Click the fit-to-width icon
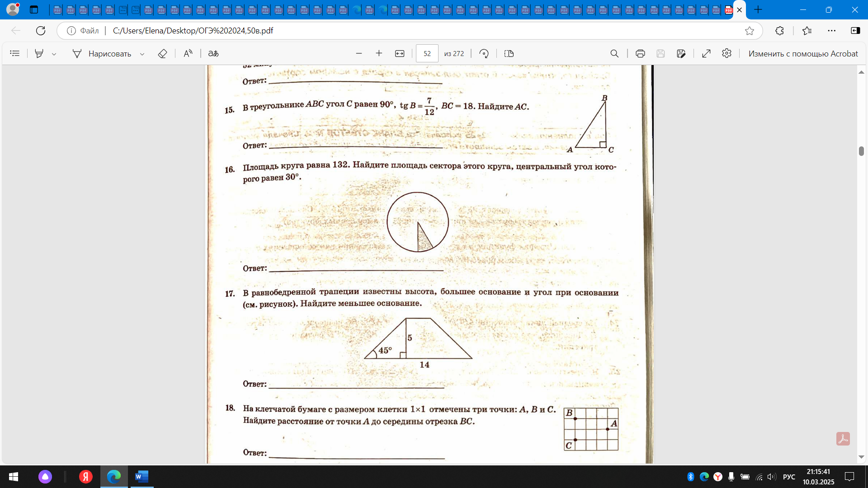This screenshot has height=488, width=868. tap(400, 53)
